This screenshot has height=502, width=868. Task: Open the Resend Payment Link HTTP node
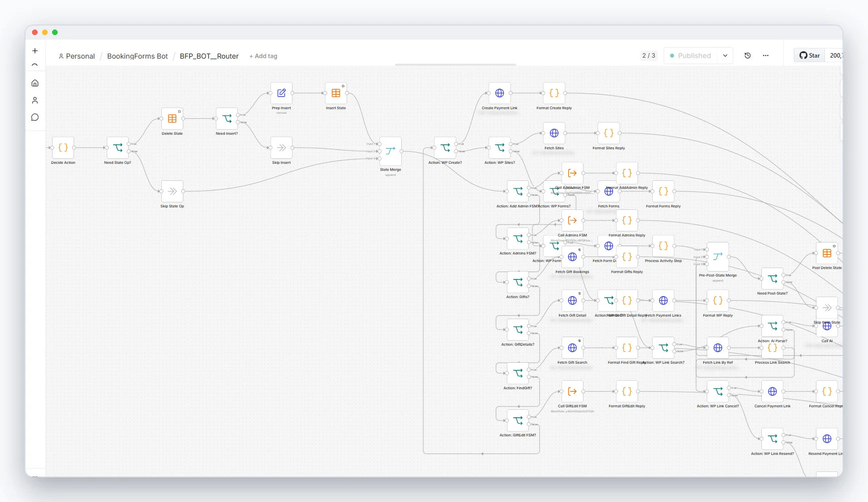[x=827, y=439]
